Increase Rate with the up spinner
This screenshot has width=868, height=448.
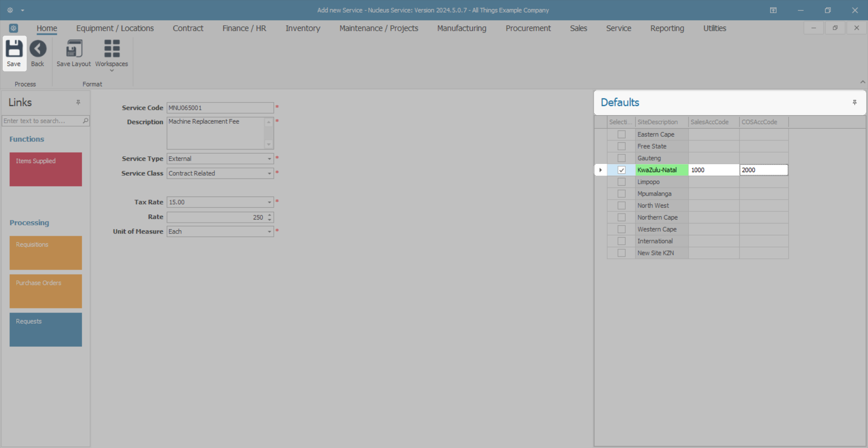click(x=269, y=215)
